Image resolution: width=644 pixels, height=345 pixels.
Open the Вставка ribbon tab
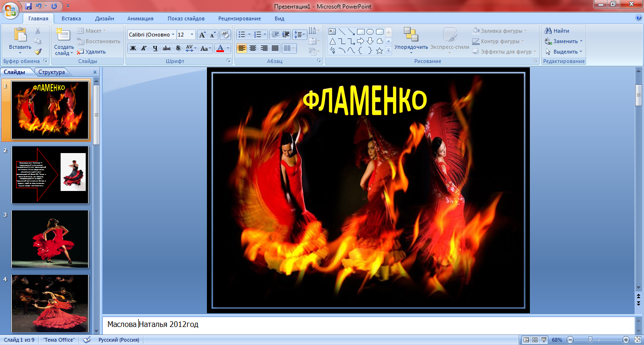click(x=71, y=18)
